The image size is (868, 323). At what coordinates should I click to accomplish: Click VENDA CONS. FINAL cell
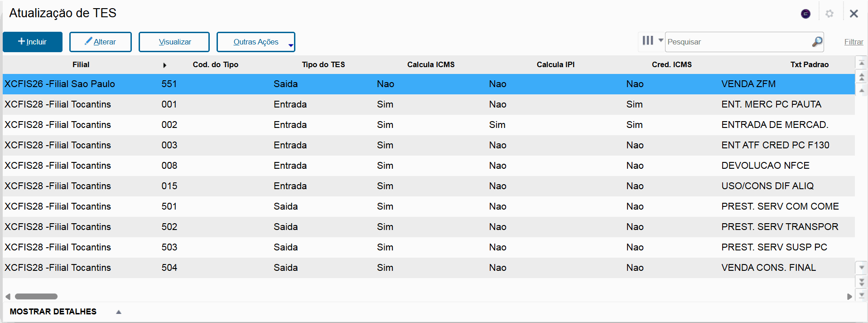(x=768, y=268)
